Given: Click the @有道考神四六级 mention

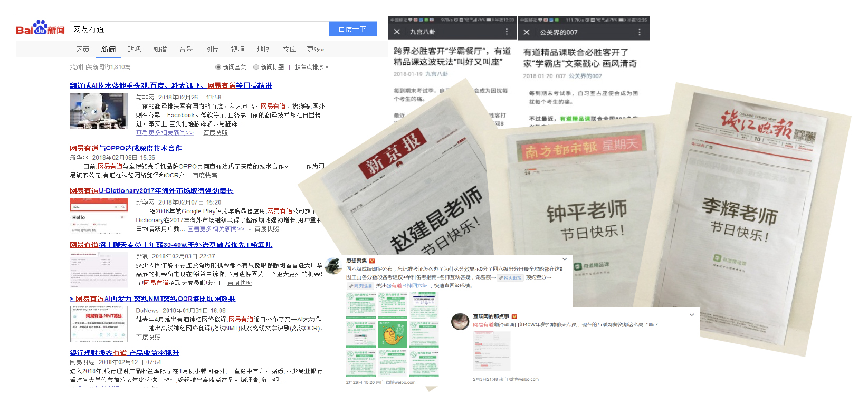Looking at the screenshot, I should (x=407, y=286).
